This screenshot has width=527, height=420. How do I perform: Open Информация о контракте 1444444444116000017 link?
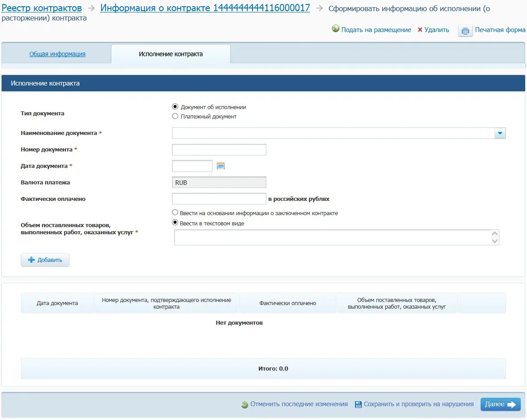tap(205, 8)
